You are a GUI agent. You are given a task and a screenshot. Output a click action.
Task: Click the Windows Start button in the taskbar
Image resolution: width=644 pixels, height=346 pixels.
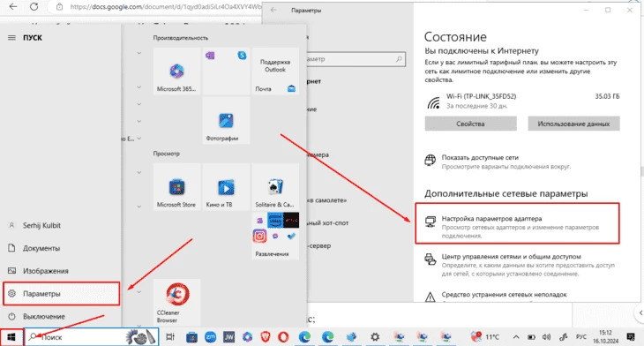[x=11, y=337]
